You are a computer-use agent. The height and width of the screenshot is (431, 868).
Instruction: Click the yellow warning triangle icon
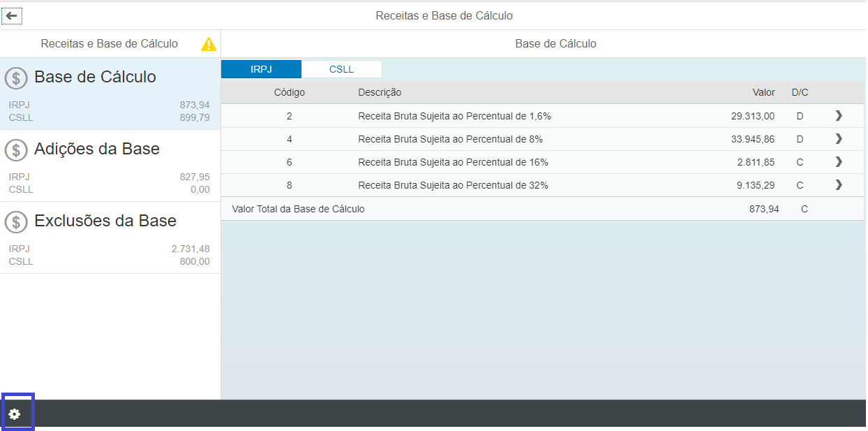point(209,44)
